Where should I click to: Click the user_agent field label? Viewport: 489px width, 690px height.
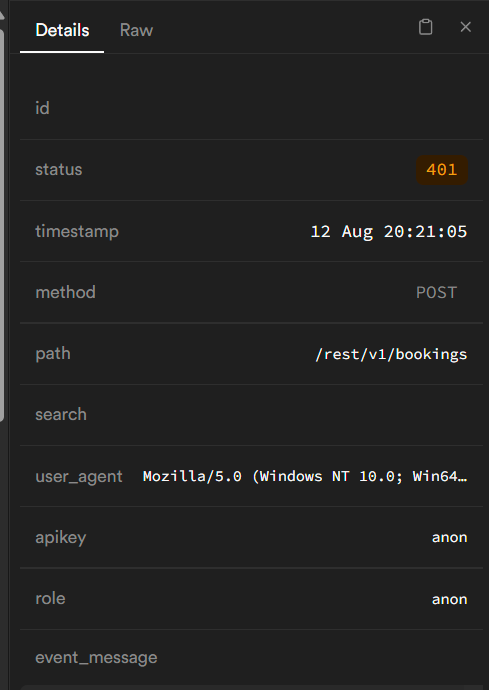click(79, 477)
